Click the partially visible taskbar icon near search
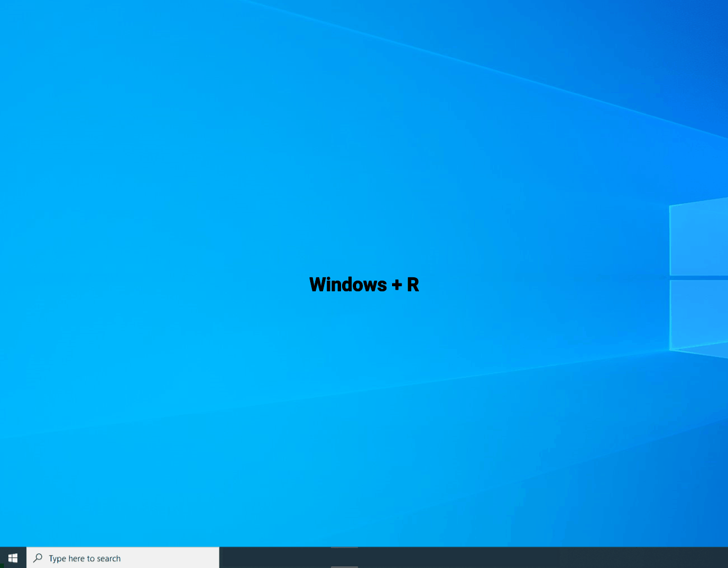 344,557
